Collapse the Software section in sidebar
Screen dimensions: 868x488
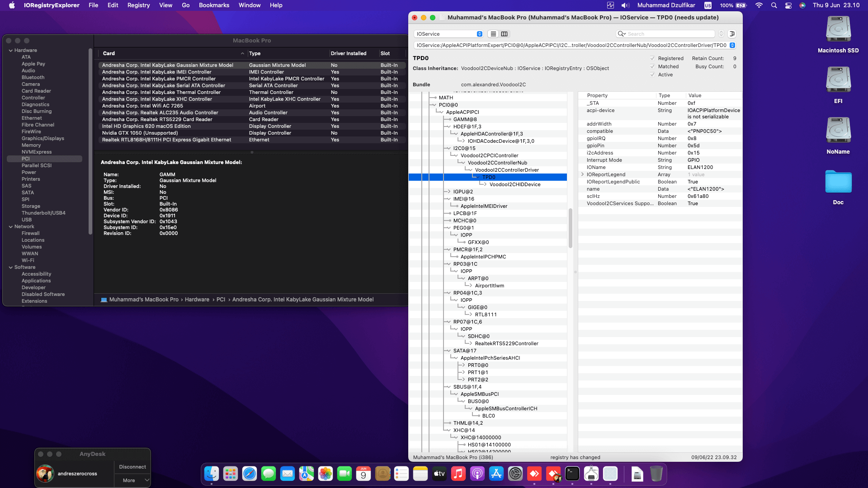point(11,267)
